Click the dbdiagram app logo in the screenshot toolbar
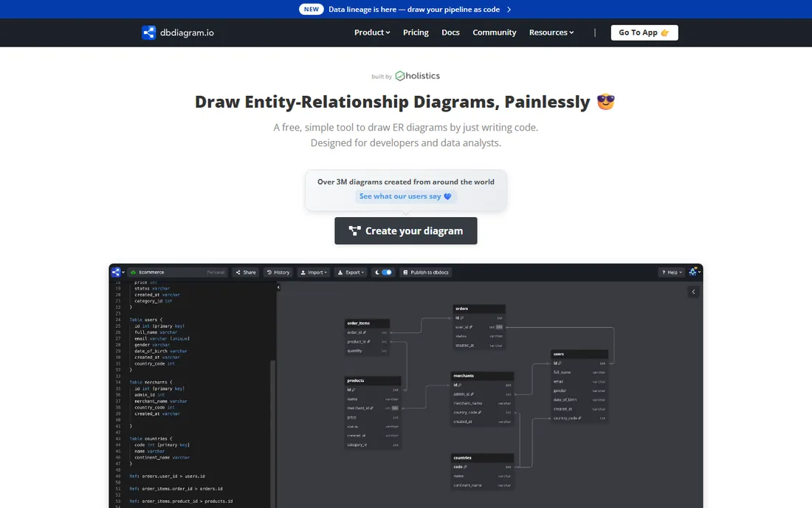 pos(116,272)
